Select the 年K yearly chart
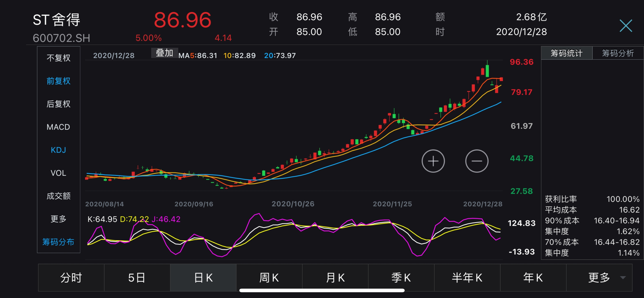 533,277
